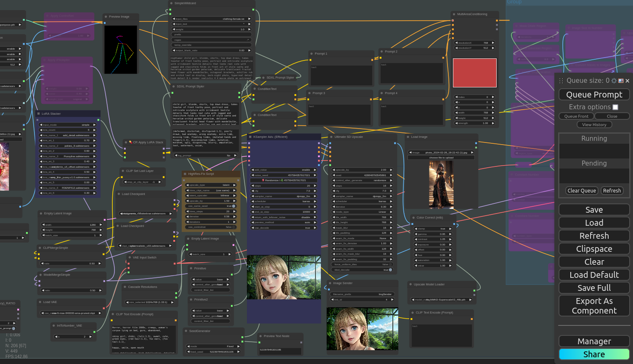633x364 pixels.
Task: Toggle use_same_seed in HighRes-Fix Script
Action: pyautogui.click(x=234, y=206)
